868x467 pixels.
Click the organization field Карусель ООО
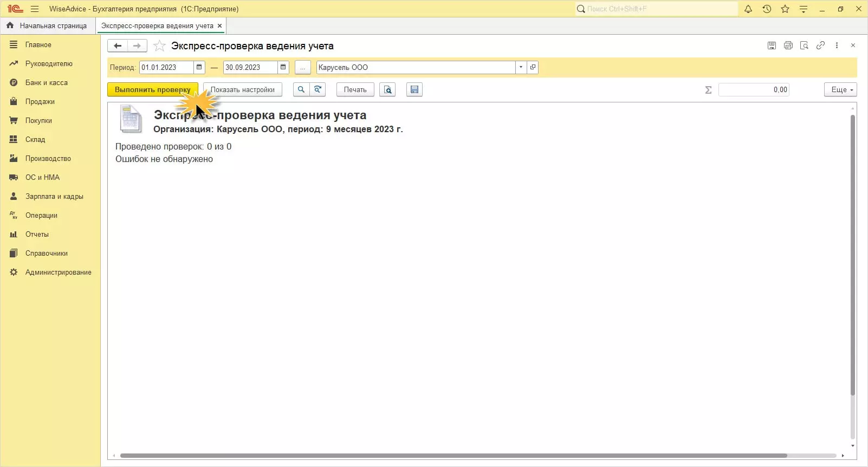click(416, 67)
